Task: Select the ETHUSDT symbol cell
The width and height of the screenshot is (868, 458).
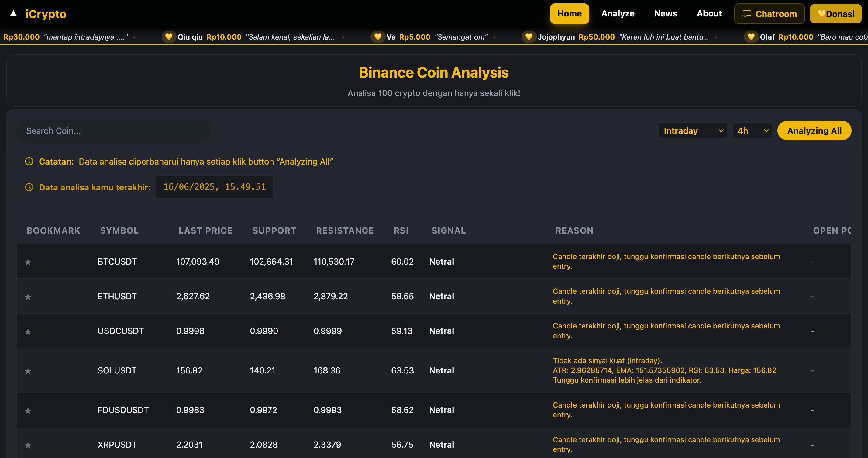Action: [117, 296]
